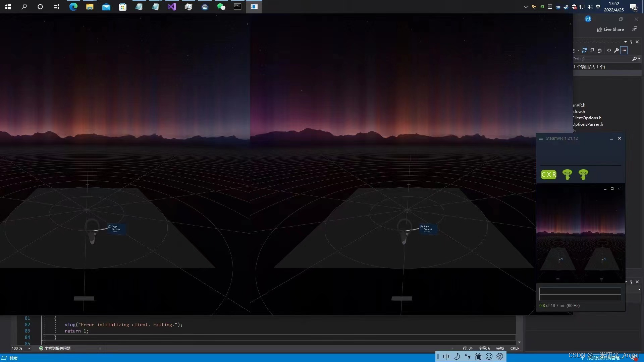Select ClientOptions.h in Solution Explorer
Screen dimensions: 644x362
pos(587,118)
